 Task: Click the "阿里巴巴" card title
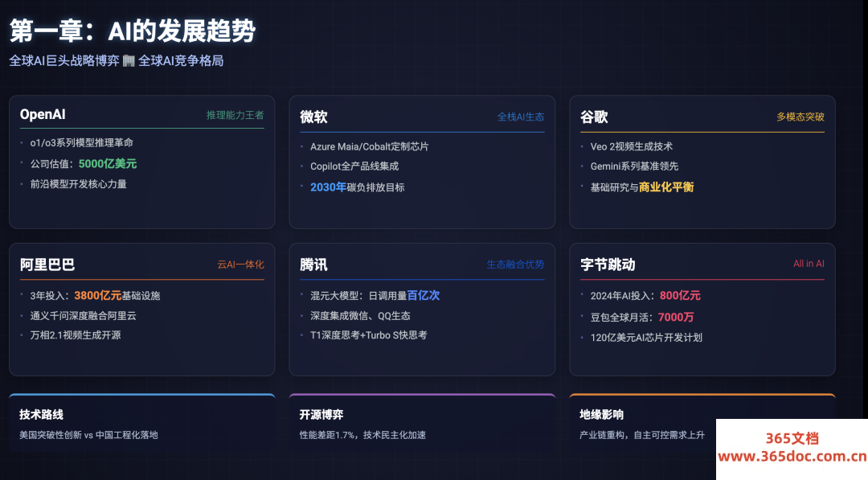(47, 265)
